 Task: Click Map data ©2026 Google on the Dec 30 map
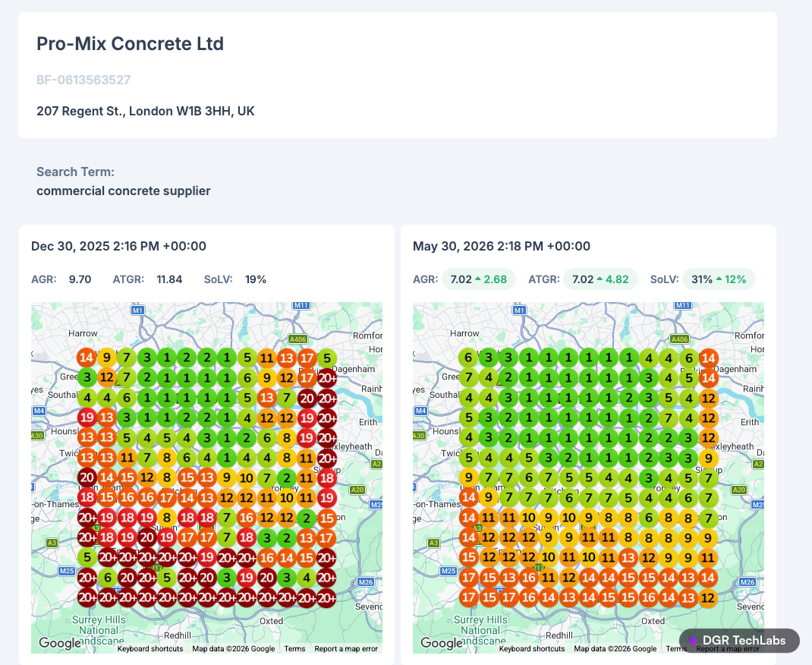pyautogui.click(x=234, y=648)
